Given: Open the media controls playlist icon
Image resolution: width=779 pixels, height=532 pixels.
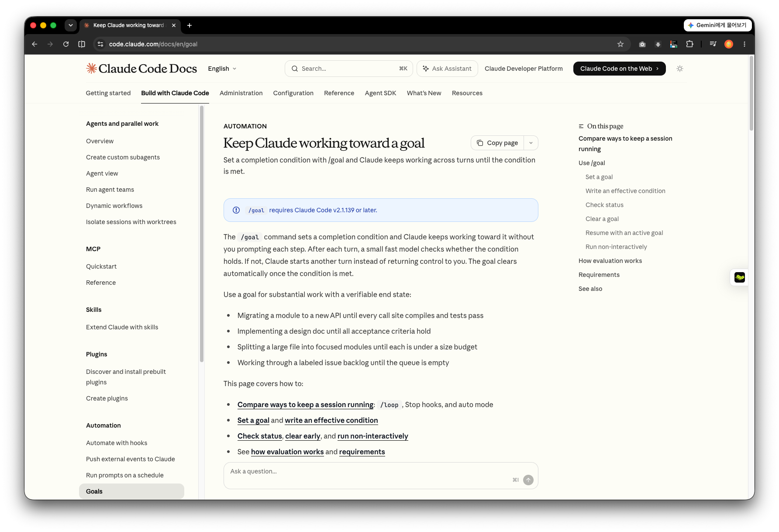Looking at the screenshot, I should point(713,44).
